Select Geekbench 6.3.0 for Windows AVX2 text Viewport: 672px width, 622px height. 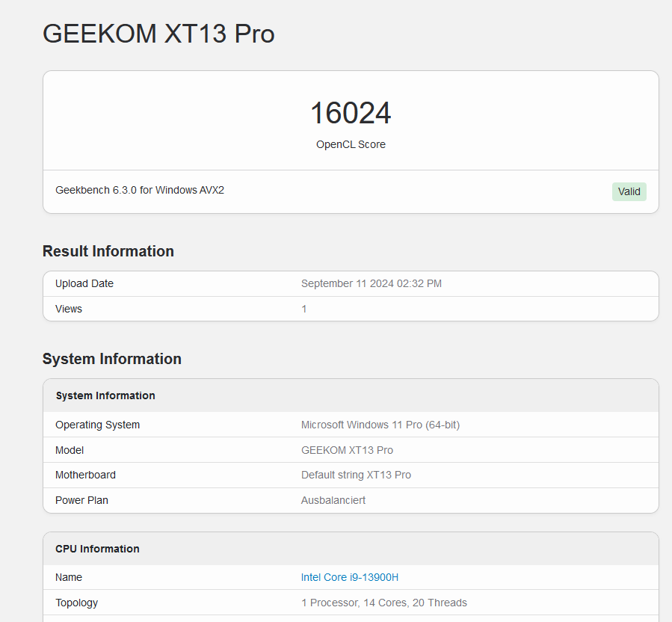coord(140,190)
